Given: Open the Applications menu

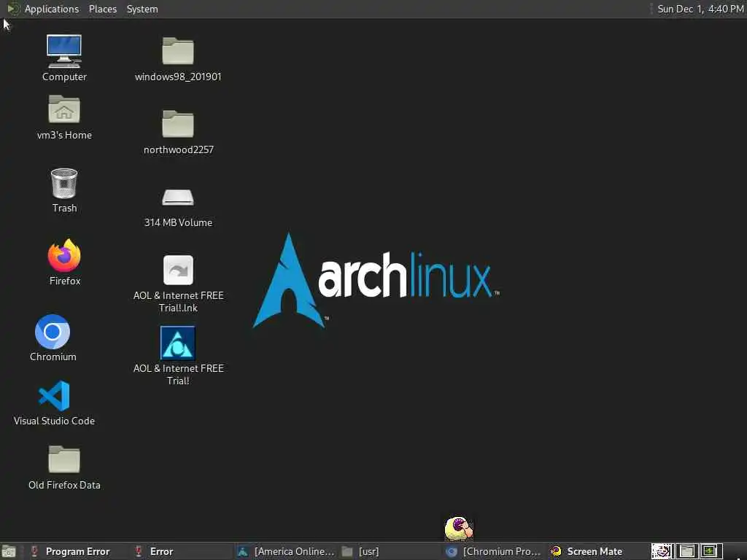Looking at the screenshot, I should tap(52, 9).
